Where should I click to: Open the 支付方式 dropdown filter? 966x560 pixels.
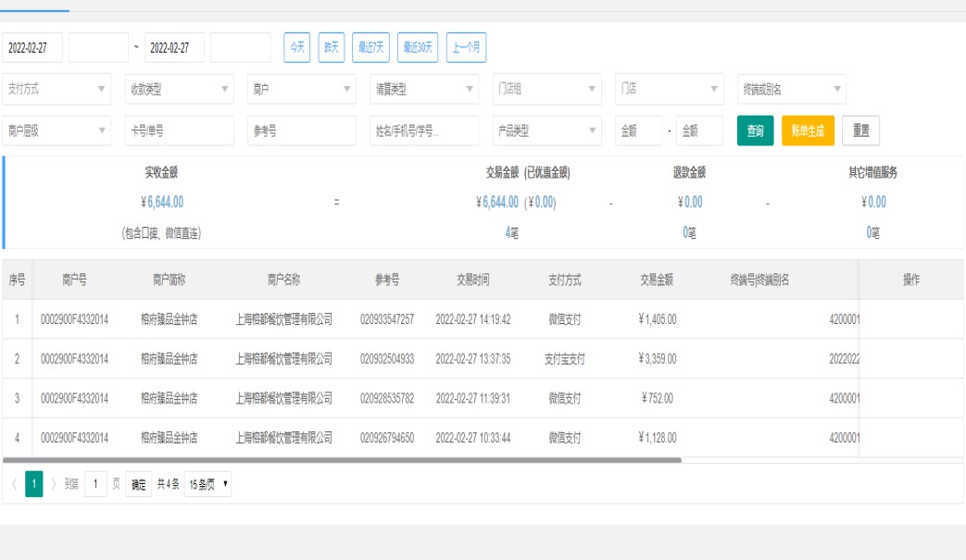pyautogui.click(x=56, y=89)
